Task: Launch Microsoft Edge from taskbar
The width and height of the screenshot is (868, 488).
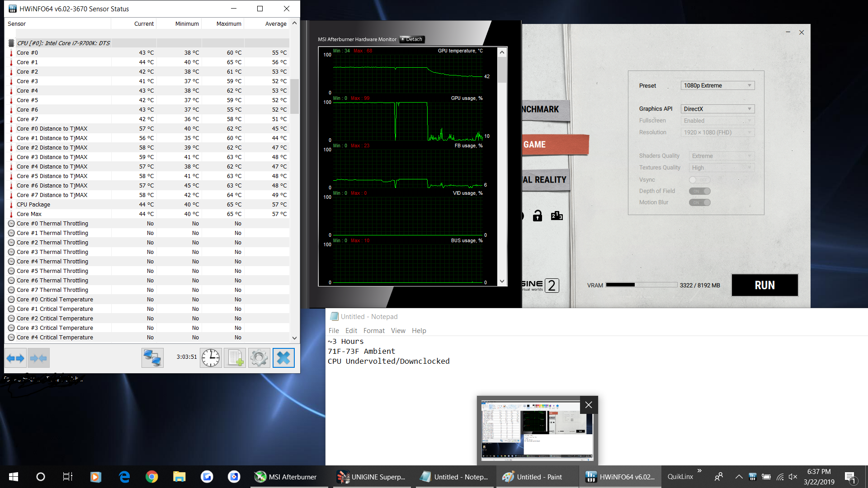Action: 124,477
